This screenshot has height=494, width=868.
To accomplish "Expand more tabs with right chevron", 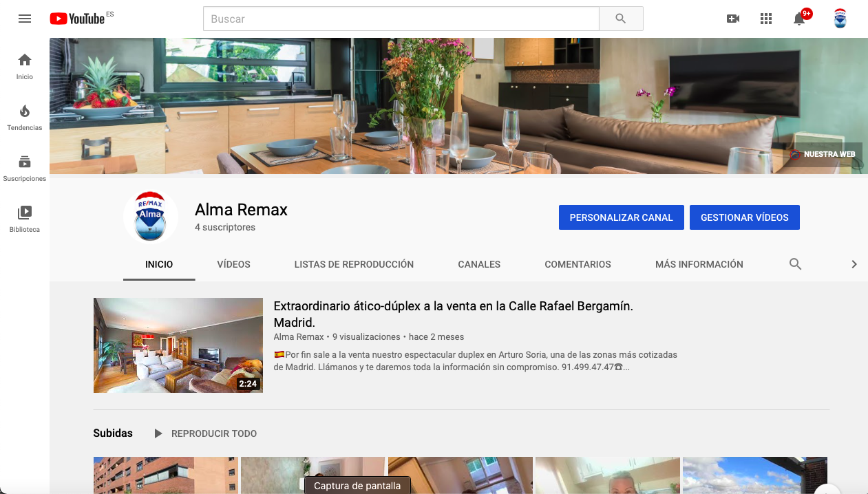I will 854,264.
